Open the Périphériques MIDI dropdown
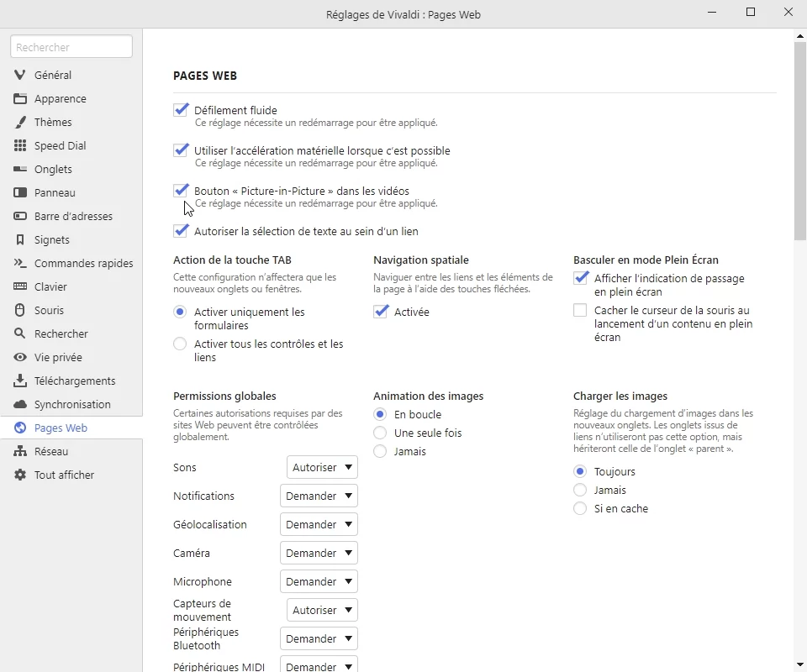This screenshot has width=807, height=672. pos(319,664)
